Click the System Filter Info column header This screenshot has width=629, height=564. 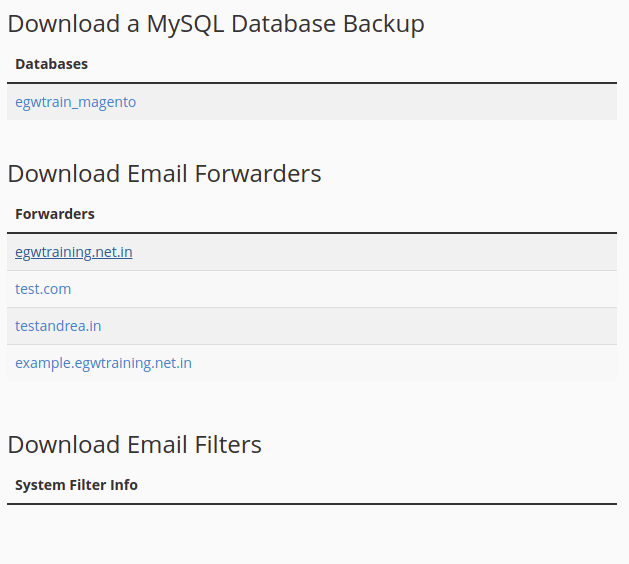click(76, 485)
